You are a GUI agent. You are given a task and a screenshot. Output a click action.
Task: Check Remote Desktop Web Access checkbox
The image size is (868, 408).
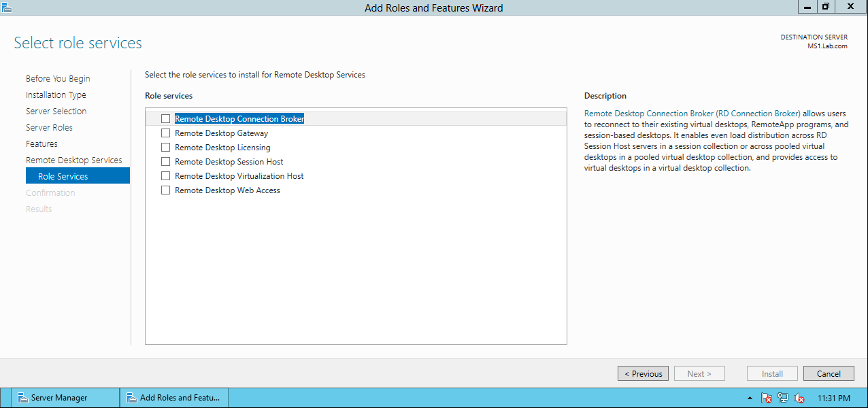pyautogui.click(x=165, y=190)
